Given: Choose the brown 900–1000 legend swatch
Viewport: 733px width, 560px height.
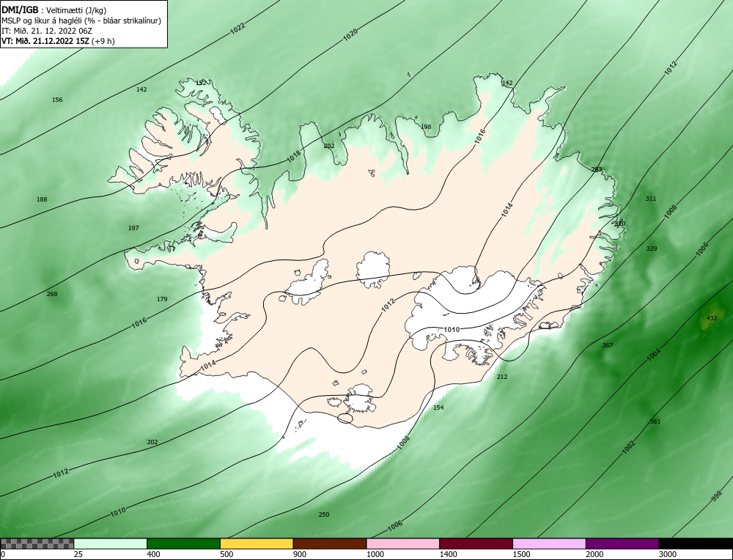Looking at the screenshot, I should click(330, 544).
